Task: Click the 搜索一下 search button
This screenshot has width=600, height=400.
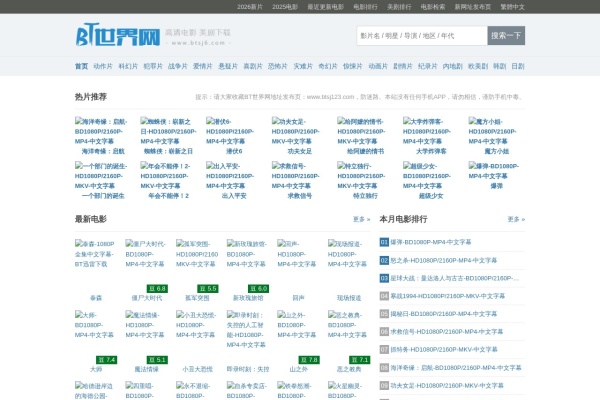Action: 506,36
